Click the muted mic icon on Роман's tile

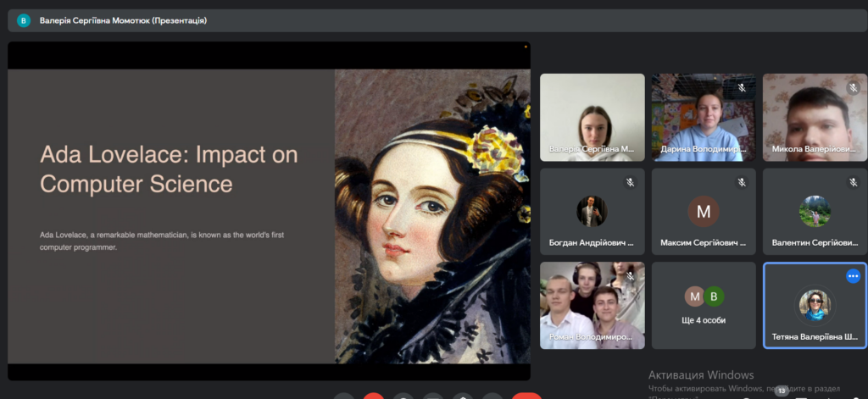(630, 276)
